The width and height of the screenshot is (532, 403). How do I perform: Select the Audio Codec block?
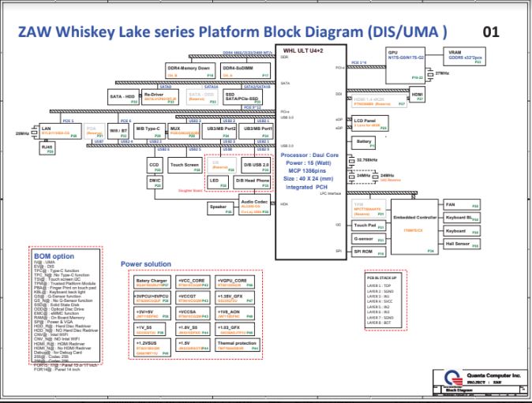coord(255,205)
